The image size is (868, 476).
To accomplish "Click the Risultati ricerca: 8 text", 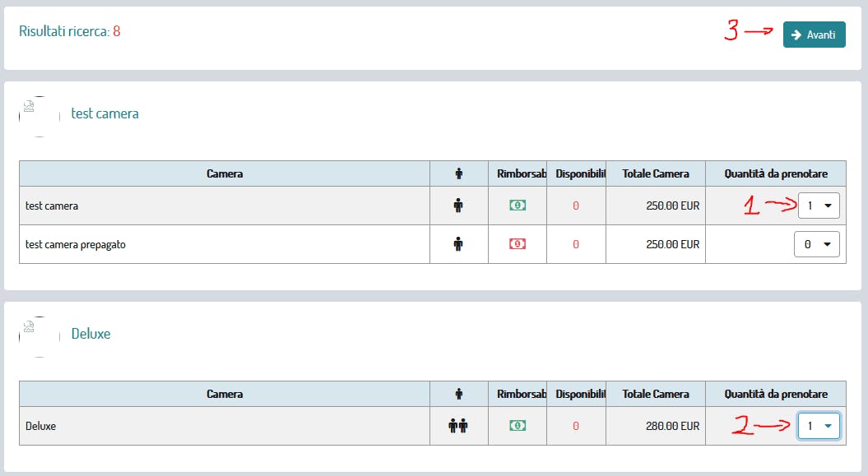I will pos(70,31).
